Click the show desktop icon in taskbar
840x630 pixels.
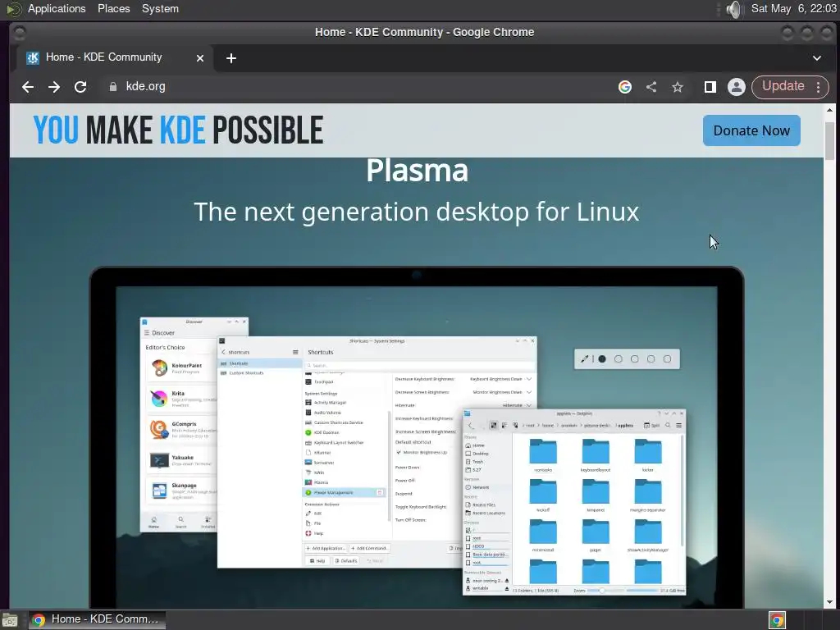(10, 620)
